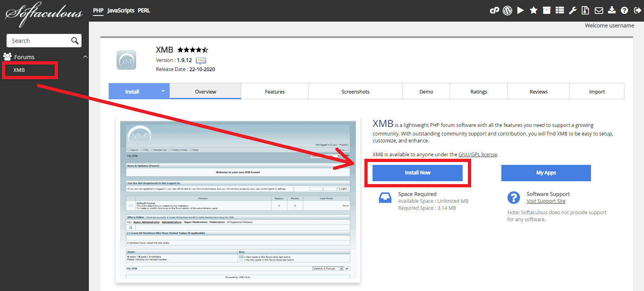Click the search magnifier icon
Screen dimensions: 644x291
[75, 41]
